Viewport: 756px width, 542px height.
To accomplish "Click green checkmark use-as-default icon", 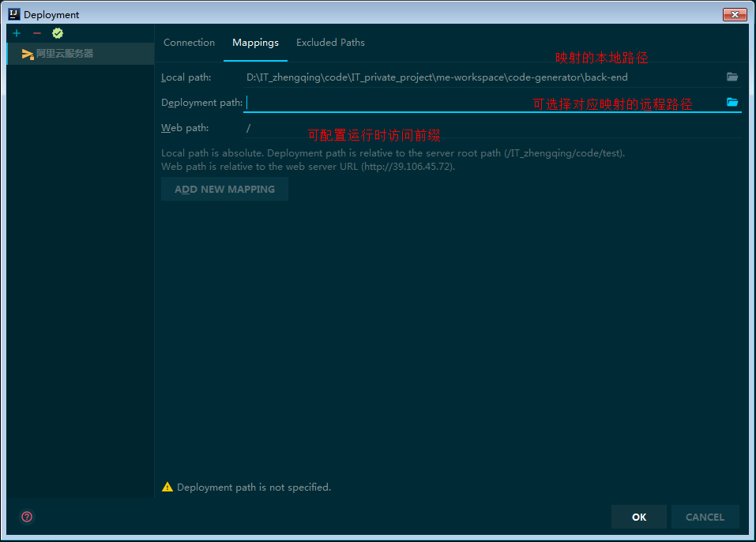I will tap(58, 33).
